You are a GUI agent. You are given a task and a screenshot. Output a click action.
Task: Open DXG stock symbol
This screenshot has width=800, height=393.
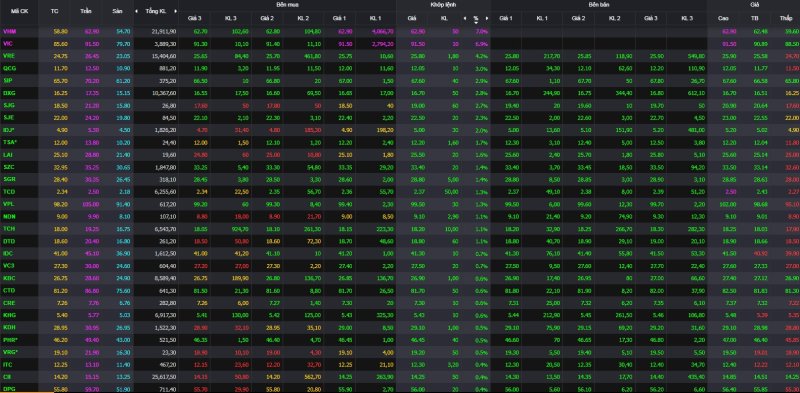click(8, 93)
